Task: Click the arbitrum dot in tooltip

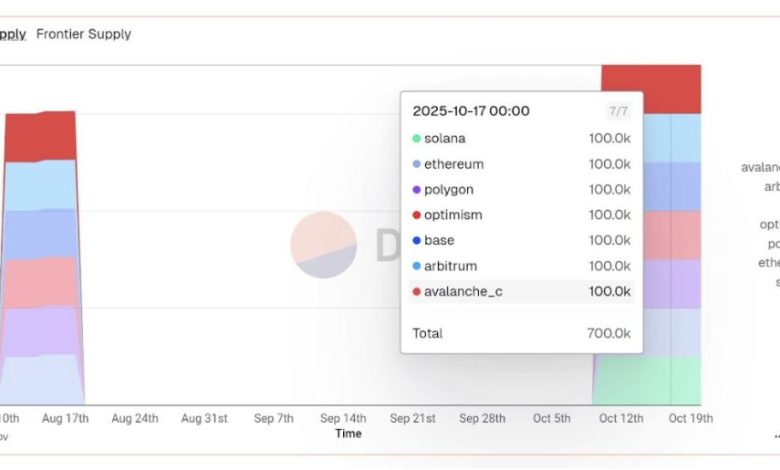Action: click(416, 266)
